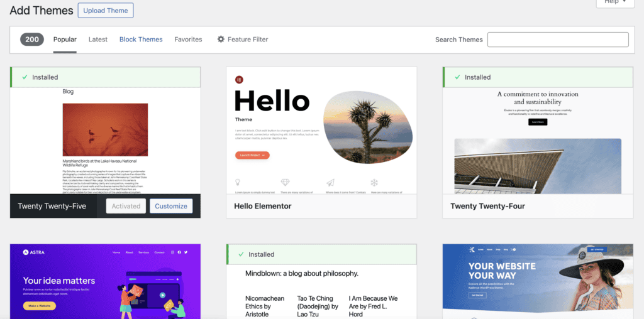Click the Twenty Twenty-Five theme name label
Image resolution: width=644 pixels, height=319 pixels.
click(52, 206)
